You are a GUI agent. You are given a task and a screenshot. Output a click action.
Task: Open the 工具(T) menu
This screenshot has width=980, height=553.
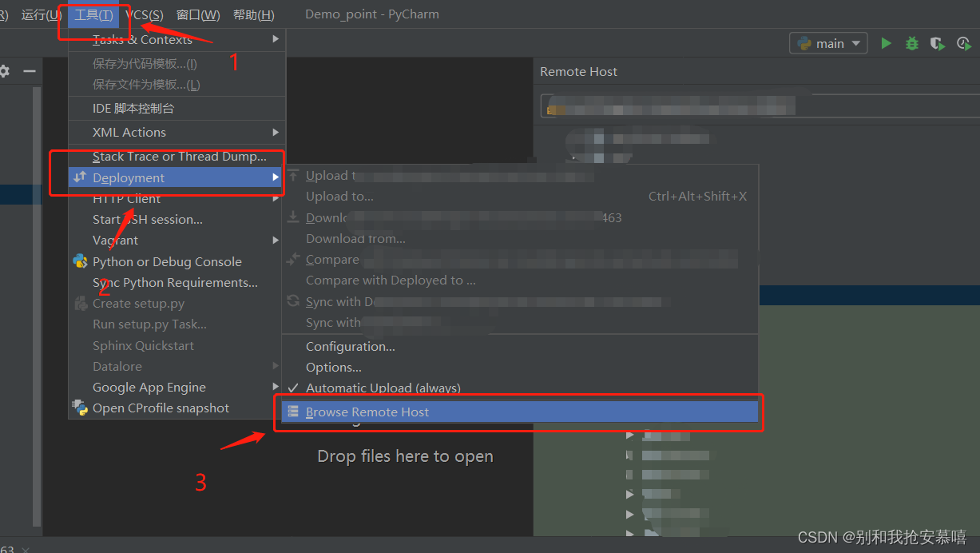point(93,14)
